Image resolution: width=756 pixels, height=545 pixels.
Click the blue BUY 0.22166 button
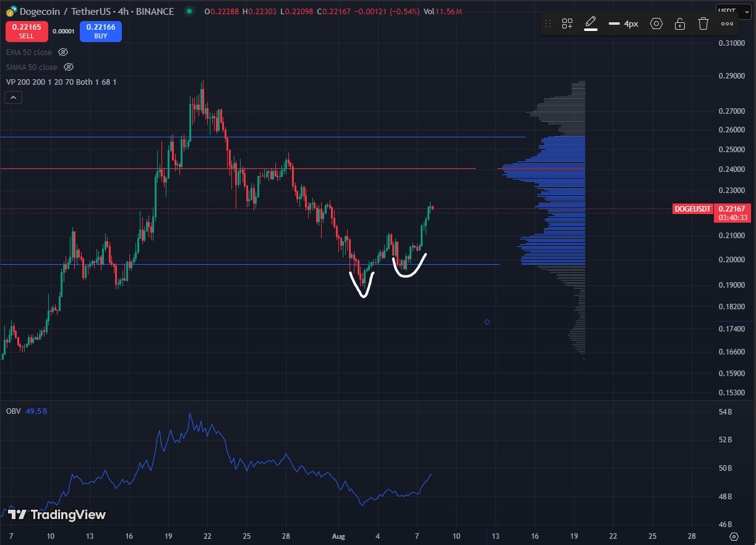pyautogui.click(x=100, y=31)
